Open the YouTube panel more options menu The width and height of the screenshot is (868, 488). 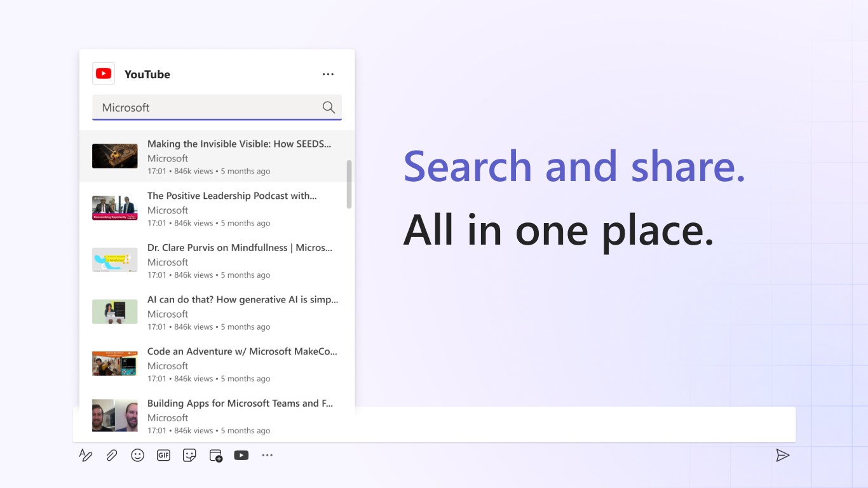coord(328,74)
